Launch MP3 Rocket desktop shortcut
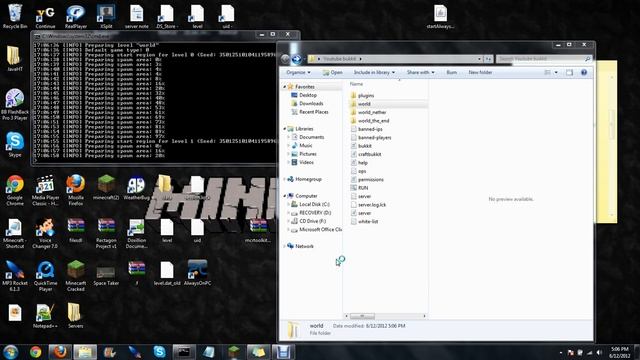Image resolution: width=640 pixels, height=360 pixels. (15, 276)
